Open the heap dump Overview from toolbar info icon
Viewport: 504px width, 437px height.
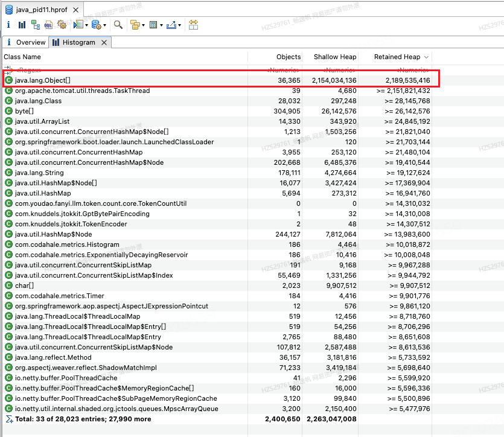8,25
